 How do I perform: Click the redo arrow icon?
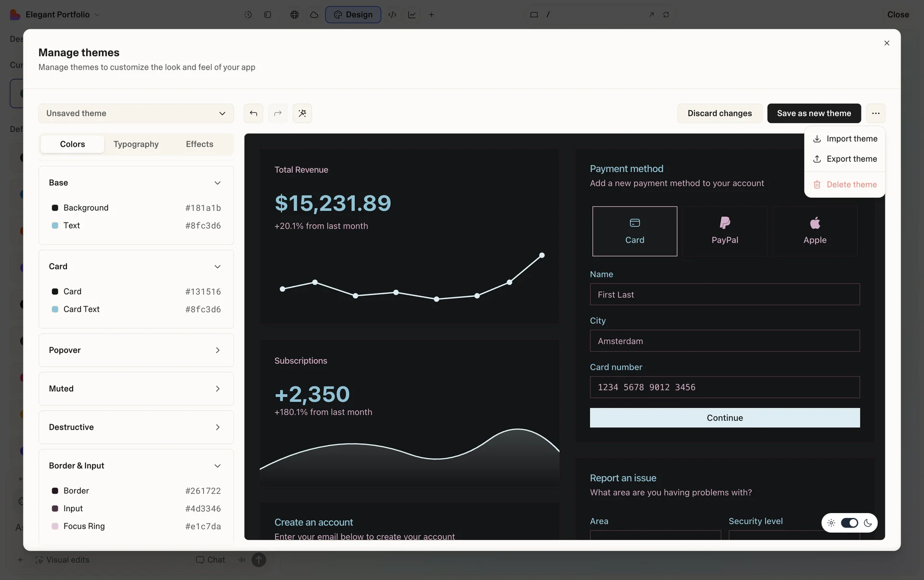pos(278,113)
